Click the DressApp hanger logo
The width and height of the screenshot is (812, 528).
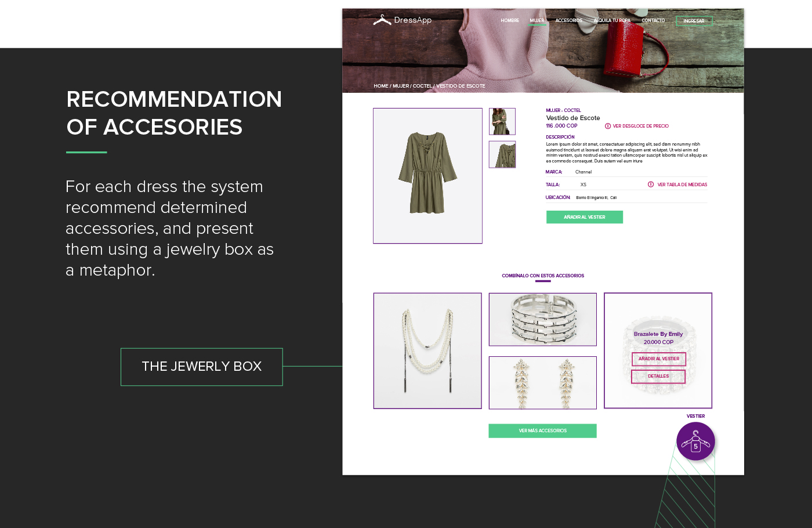382,20
